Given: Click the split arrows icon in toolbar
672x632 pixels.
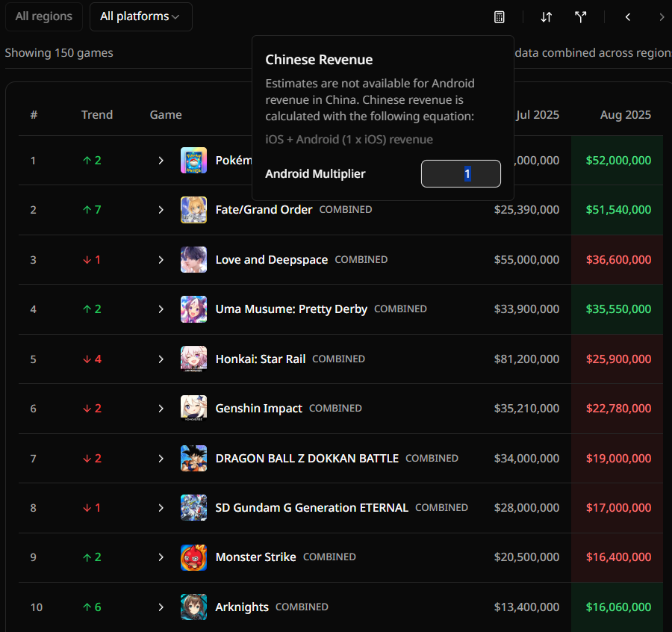Looking at the screenshot, I should coord(580,17).
